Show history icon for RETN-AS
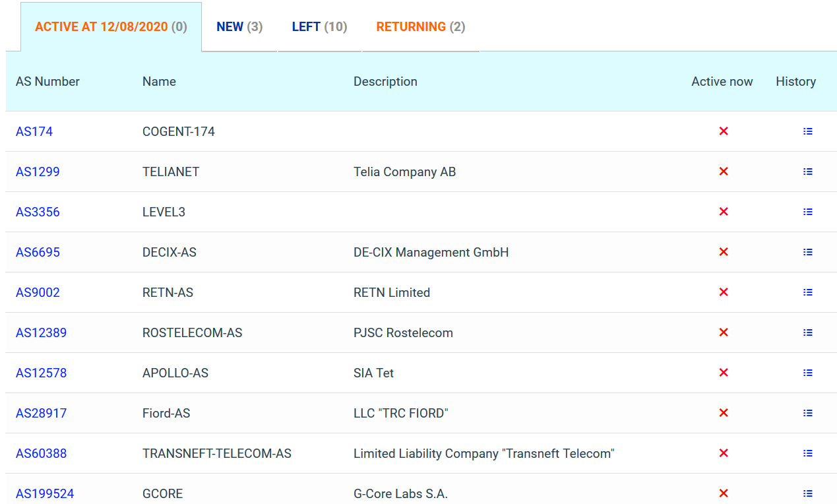 [807, 292]
